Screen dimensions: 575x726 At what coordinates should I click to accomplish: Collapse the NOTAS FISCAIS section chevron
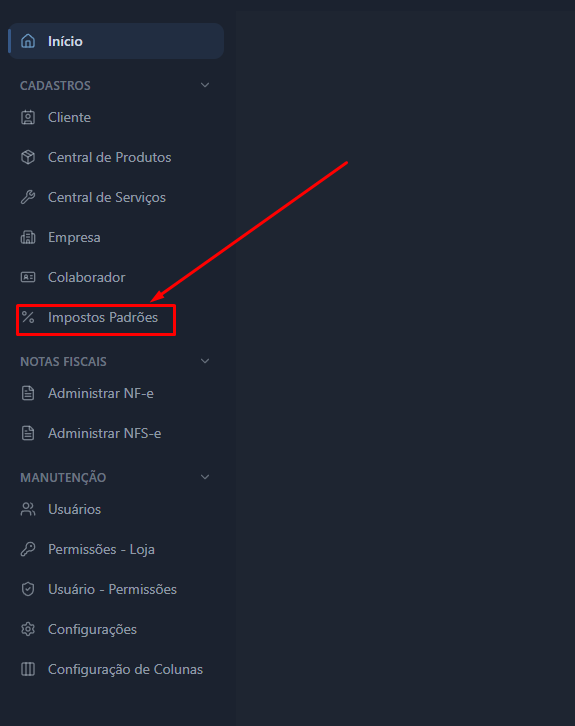pos(205,361)
